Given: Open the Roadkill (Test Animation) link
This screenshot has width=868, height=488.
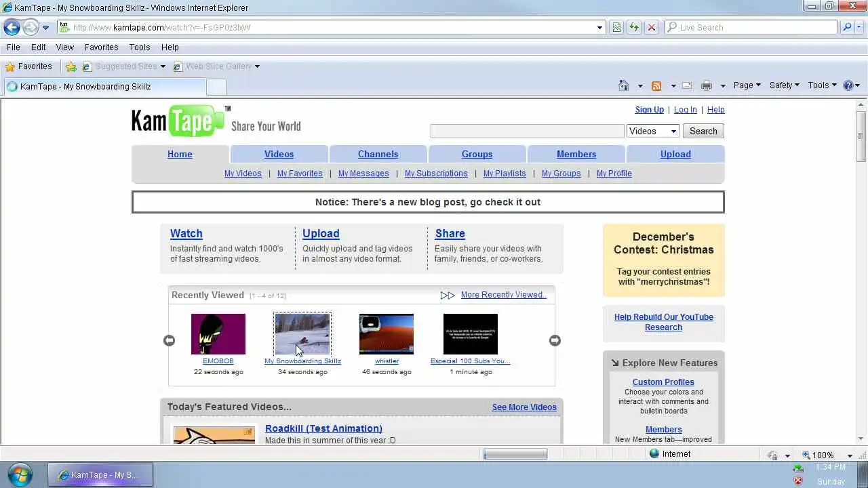Looking at the screenshot, I should [323, 428].
